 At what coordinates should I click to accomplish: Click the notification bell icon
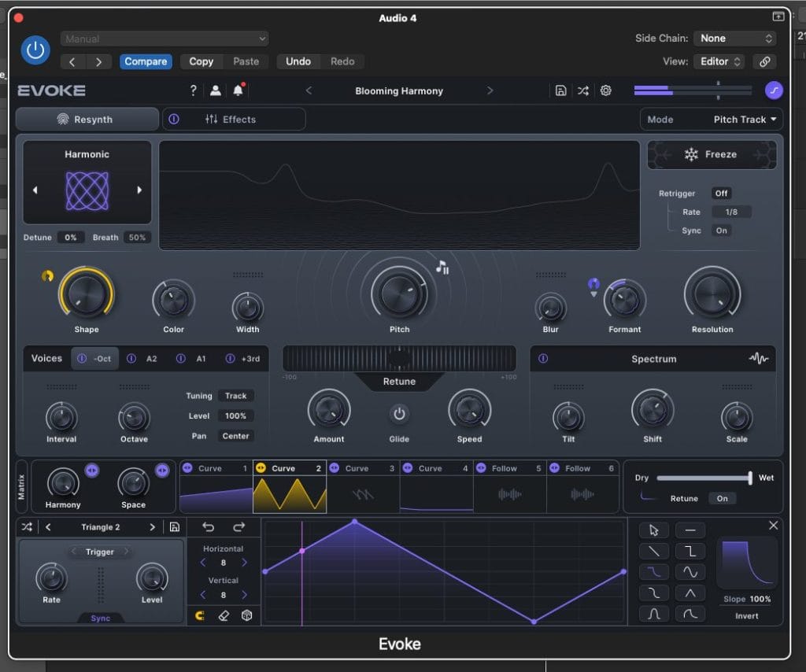tap(238, 90)
